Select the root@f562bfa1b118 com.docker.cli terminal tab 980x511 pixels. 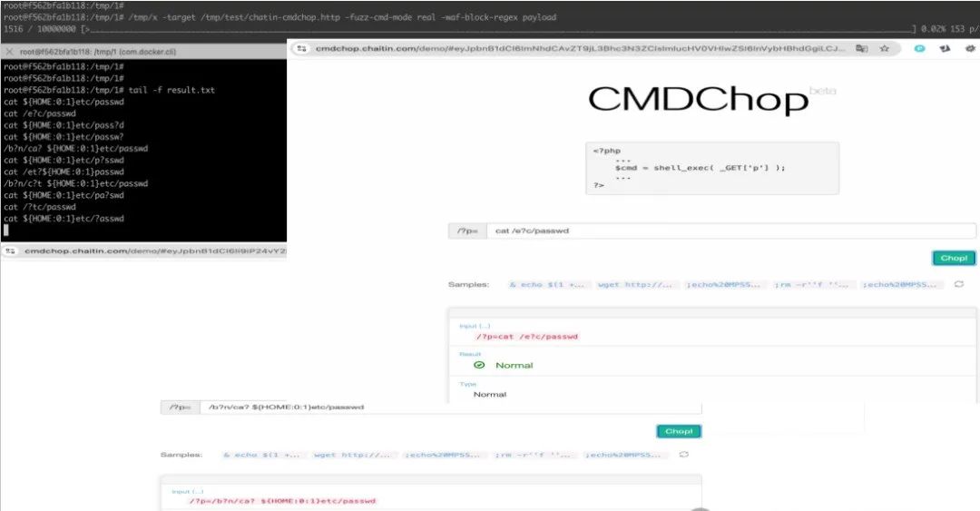click(x=97, y=52)
